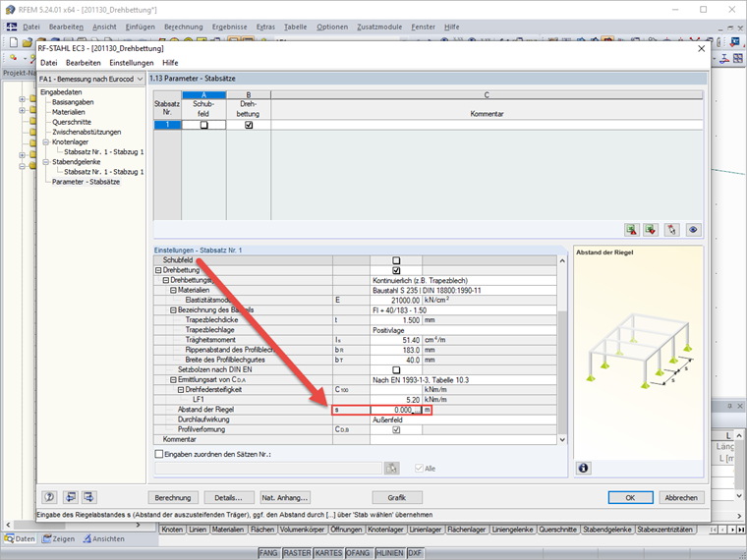Toggle OFANG in the status bar
The image size is (747, 560).
[358, 553]
